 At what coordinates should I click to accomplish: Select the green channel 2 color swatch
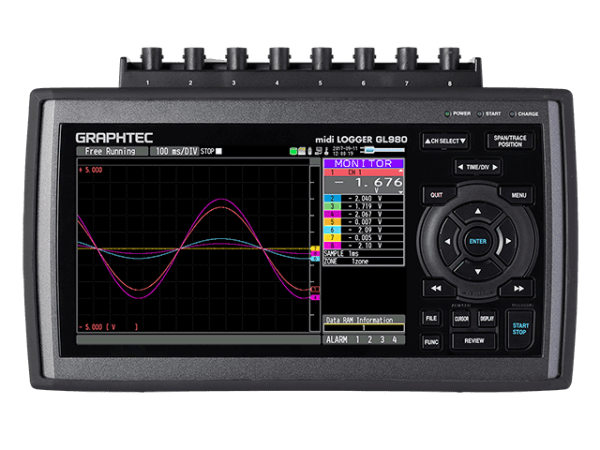click(x=332, y=199)
